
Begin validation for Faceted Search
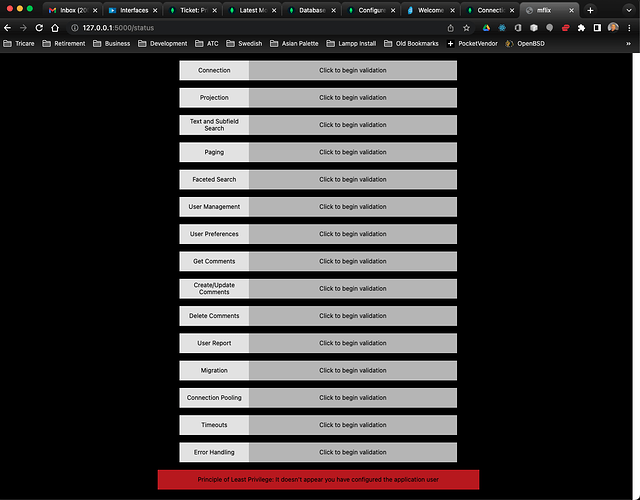(353, 180)
